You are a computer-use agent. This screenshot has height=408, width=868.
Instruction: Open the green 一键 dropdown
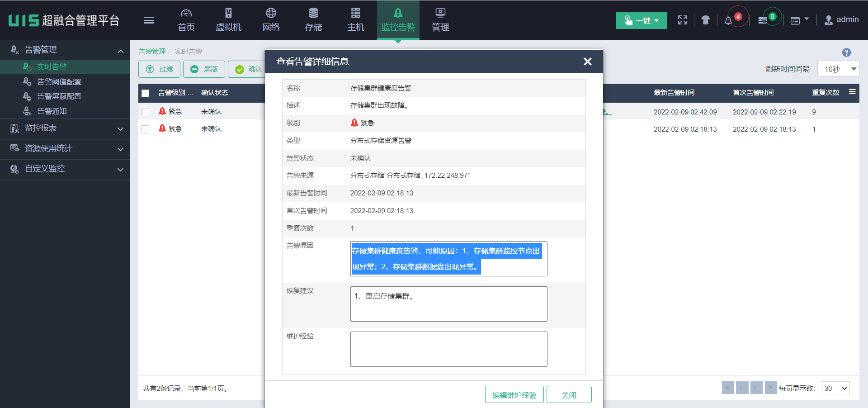[641, 20]
